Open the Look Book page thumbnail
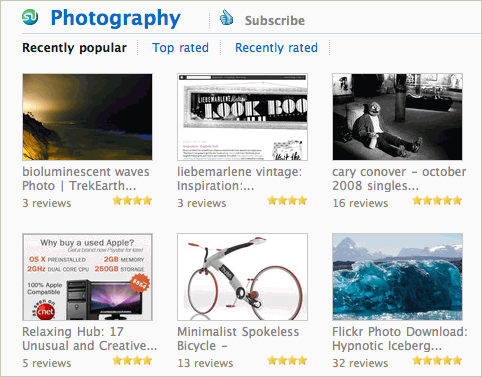482x377 pixels. pos(242,117)
